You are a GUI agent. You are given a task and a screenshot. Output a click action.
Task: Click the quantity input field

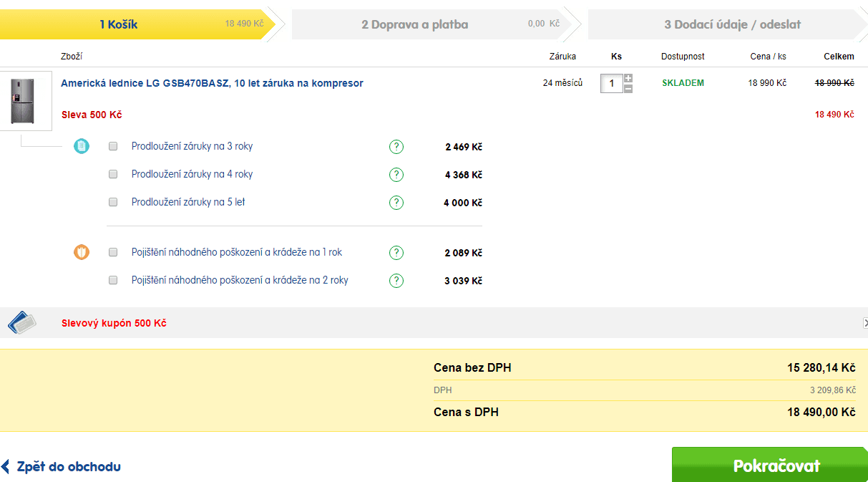611,84
